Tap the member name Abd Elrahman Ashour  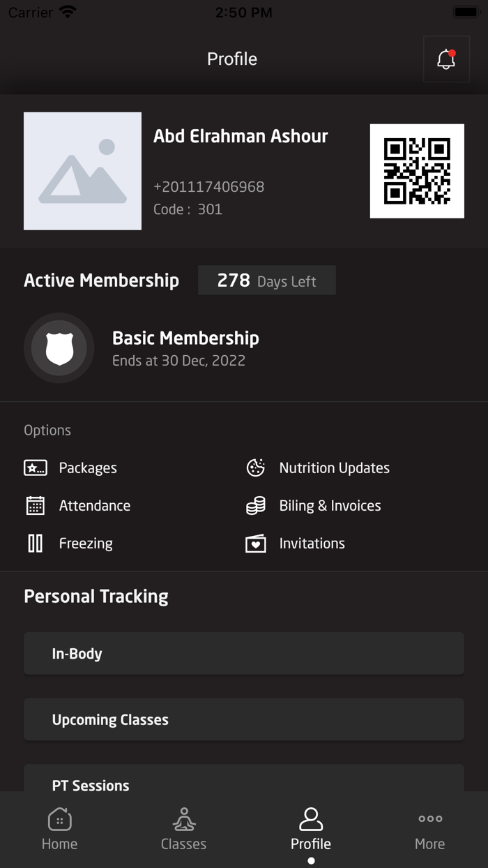241,136
